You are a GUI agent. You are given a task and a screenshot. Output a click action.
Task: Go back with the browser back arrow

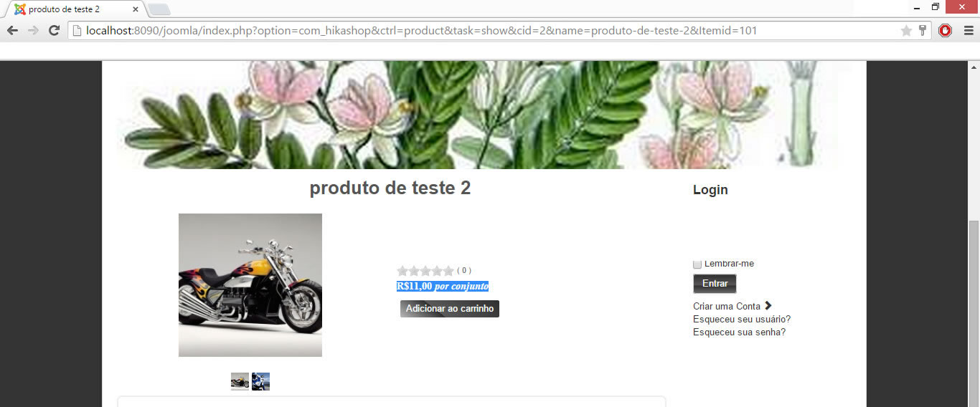(x=12, y=31)
